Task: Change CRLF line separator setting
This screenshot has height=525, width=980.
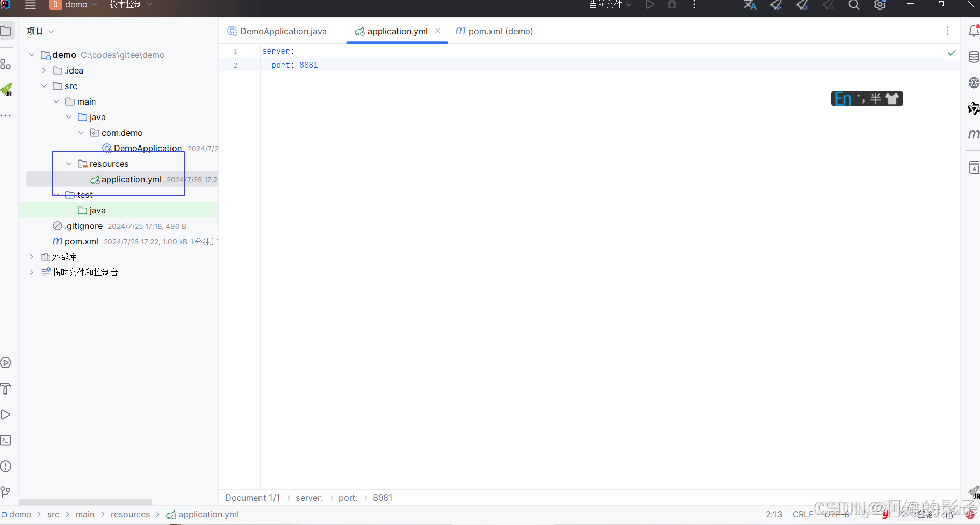Action: tap(803, 514)
